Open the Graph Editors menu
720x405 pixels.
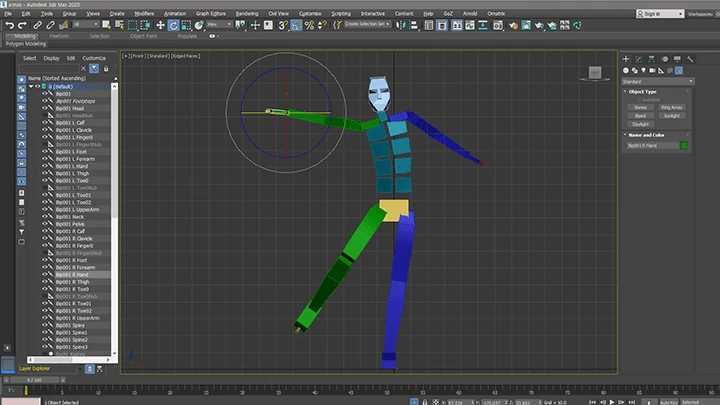pos(211,14)
